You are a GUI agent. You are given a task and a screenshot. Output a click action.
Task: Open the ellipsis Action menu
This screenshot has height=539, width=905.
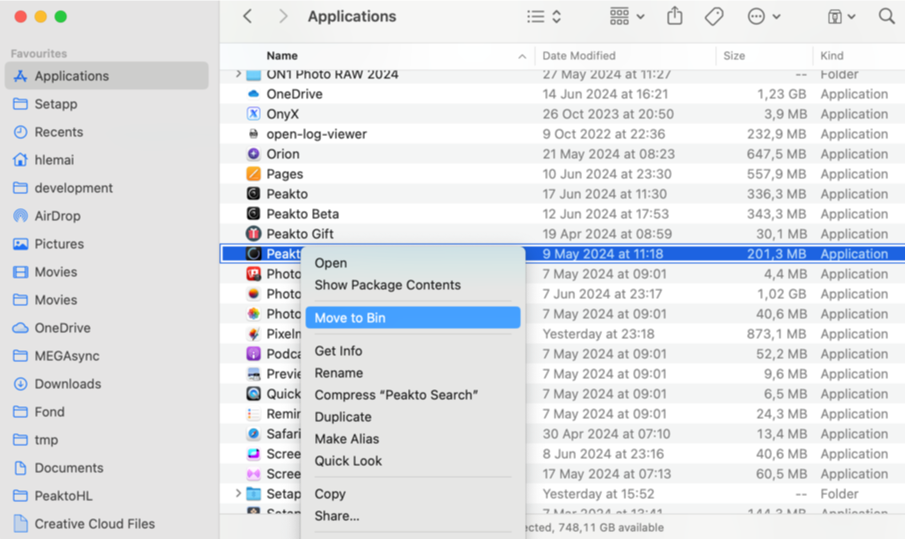(764, 16)
